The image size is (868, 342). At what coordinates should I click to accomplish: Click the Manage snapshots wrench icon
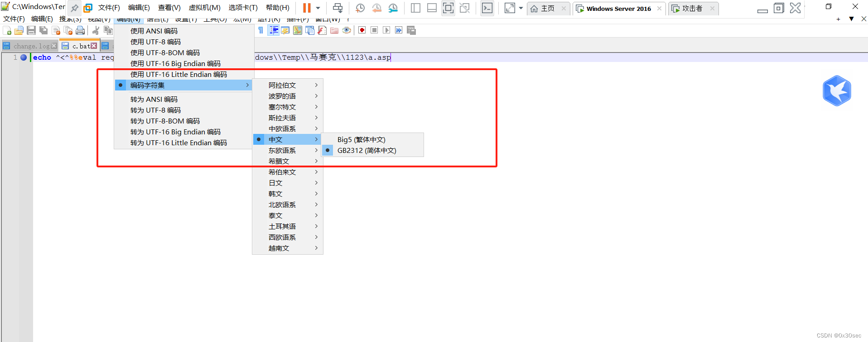[x=393, y=8]
